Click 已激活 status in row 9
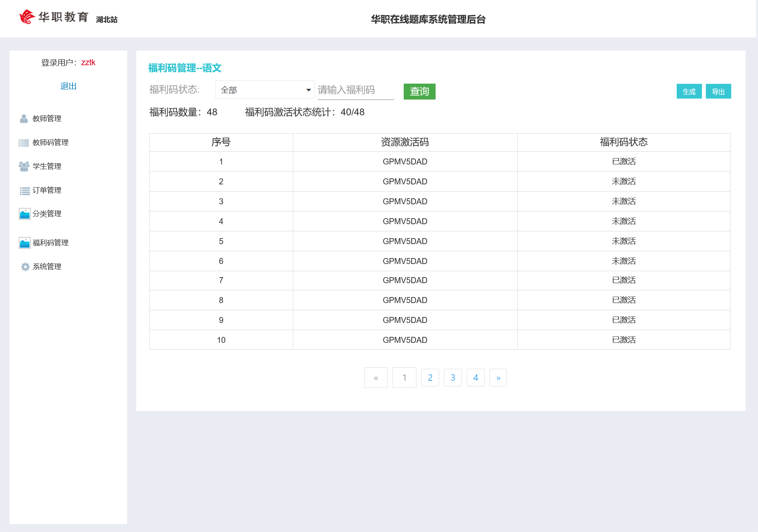The height and width of the screenshot is (532, 758). [x=624, y=320]
